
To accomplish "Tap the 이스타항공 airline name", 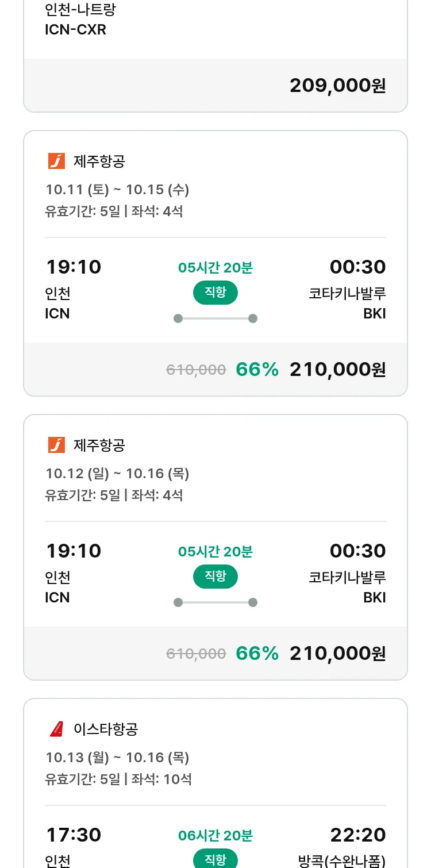I will pos(106,729).
